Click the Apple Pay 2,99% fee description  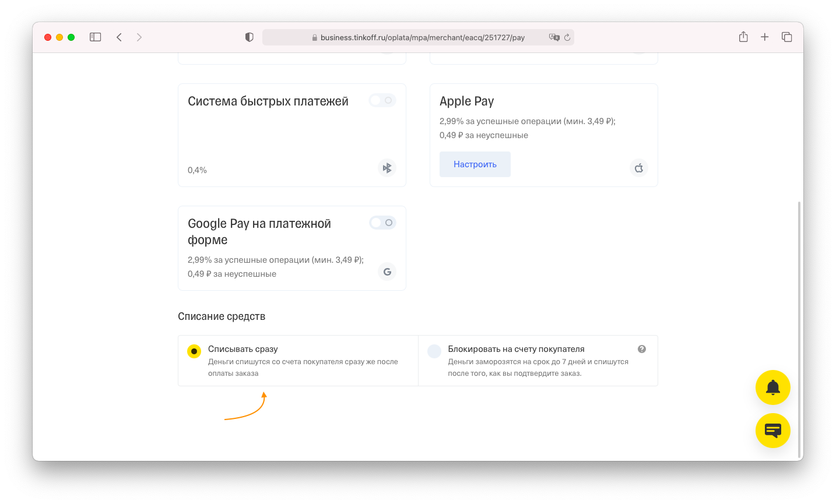[528, 128]
